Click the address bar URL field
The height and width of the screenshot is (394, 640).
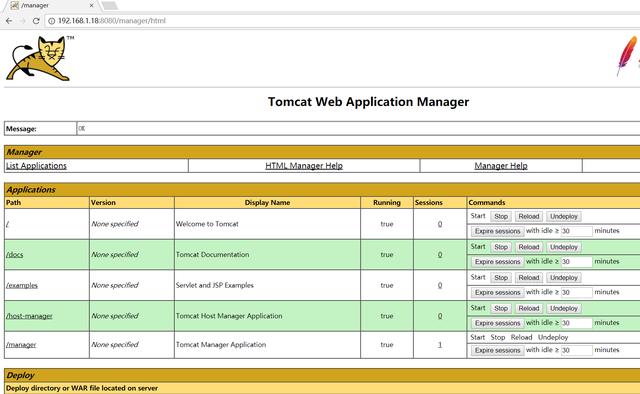[343, 21]
